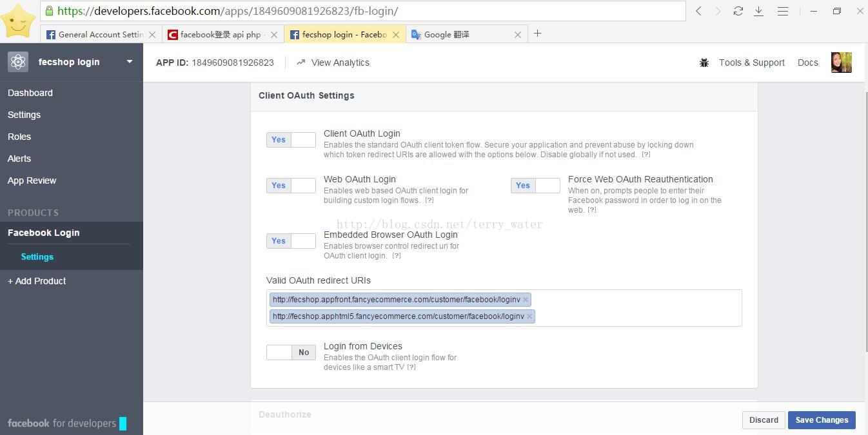Image resolution: width=868 pixels, height=435 pixels.
Task: Open Alerts in sidebar
Action: tap(19, 159)
